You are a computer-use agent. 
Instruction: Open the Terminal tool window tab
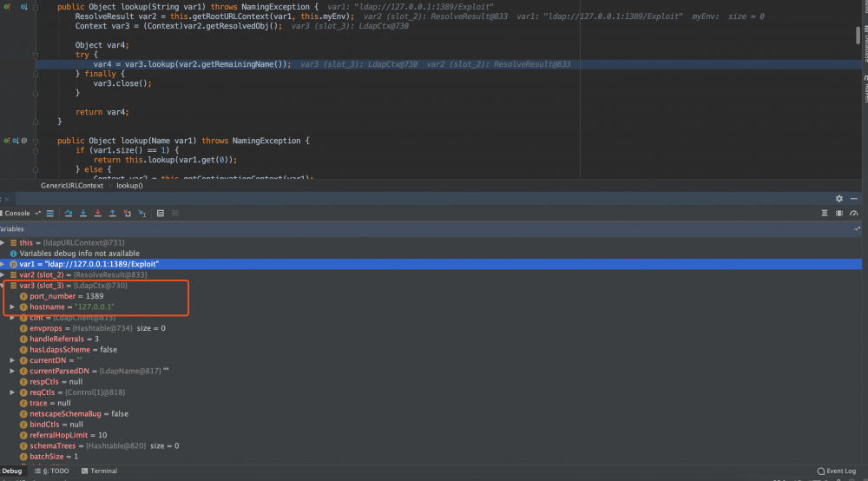[x=99, y=471]
